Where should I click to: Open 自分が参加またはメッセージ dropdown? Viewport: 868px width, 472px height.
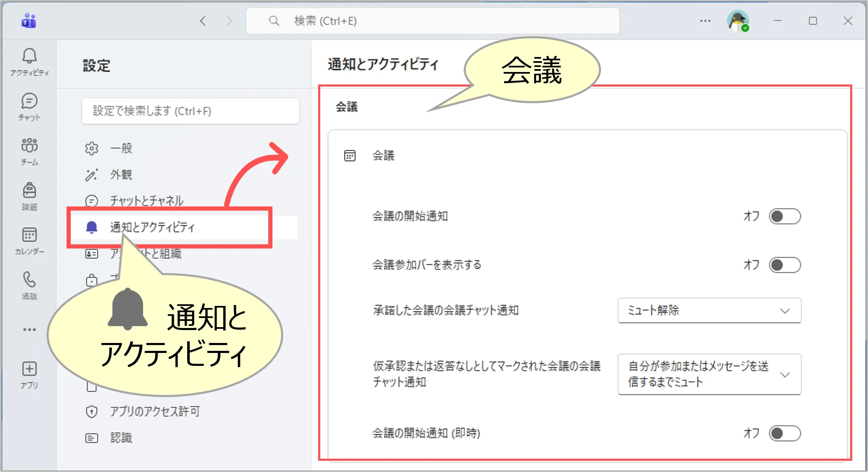pyautogui.click(x=709, y=374)
